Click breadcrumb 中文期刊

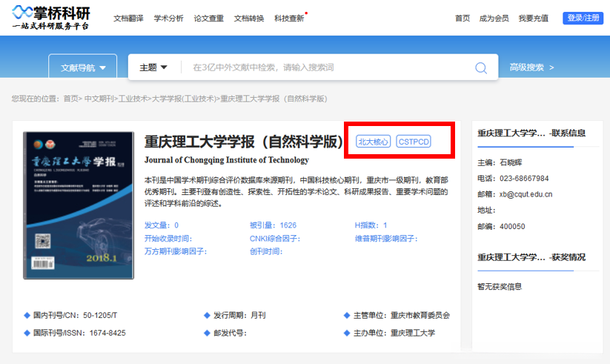tap(99, 99)
